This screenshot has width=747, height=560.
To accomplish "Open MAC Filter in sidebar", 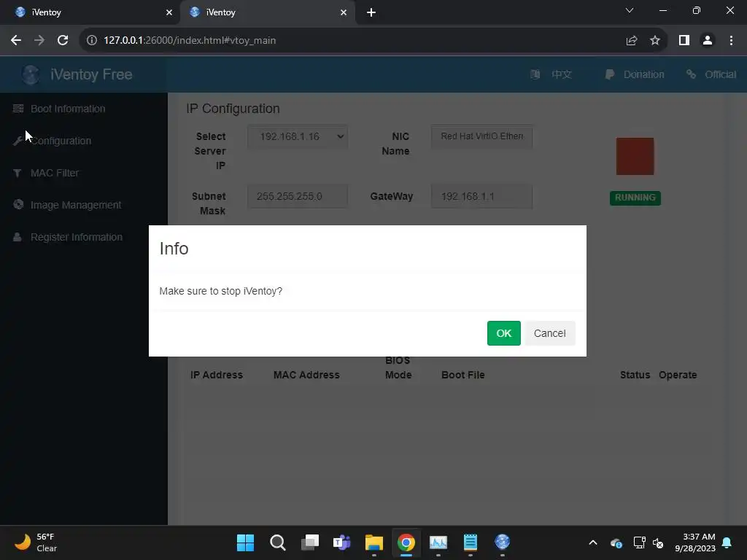I will coord(54,174).
